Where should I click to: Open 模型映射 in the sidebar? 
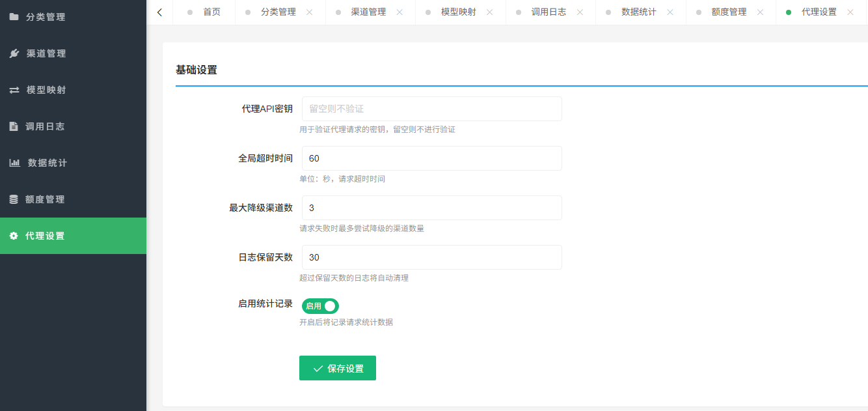coord(73,90)
